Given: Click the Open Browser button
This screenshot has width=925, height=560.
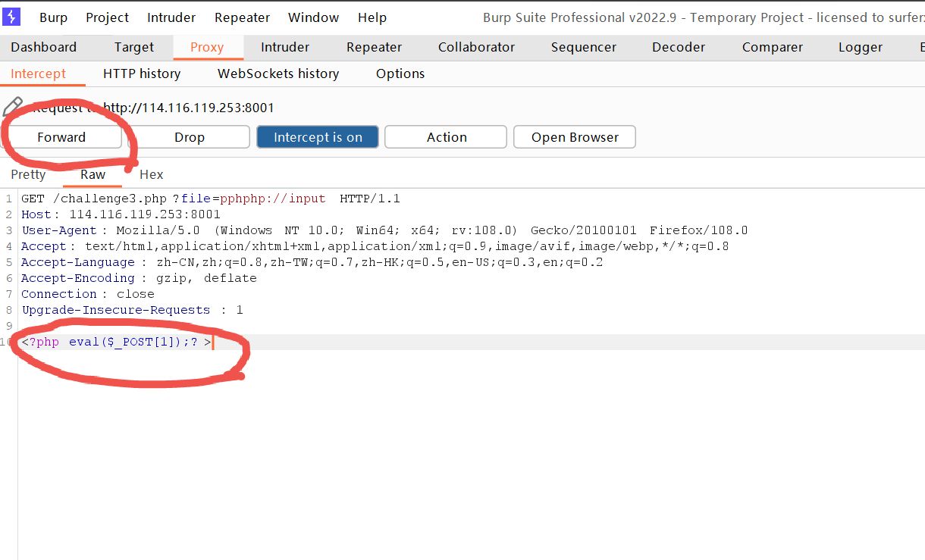Looking at the screenshot, I should point(575,137).
